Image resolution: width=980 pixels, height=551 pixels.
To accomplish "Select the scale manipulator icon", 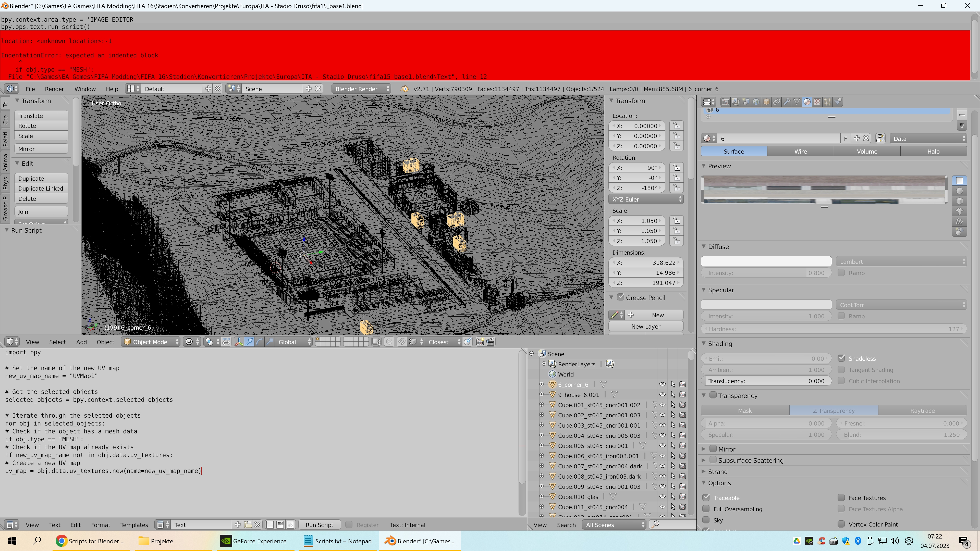I will coord(270,342).
